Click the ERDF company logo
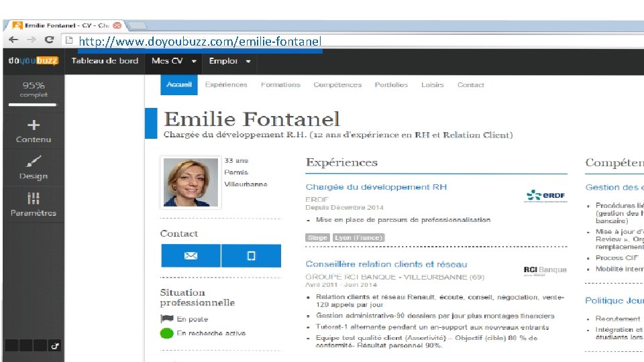The image size is (644, 362). tap(546, 196)
